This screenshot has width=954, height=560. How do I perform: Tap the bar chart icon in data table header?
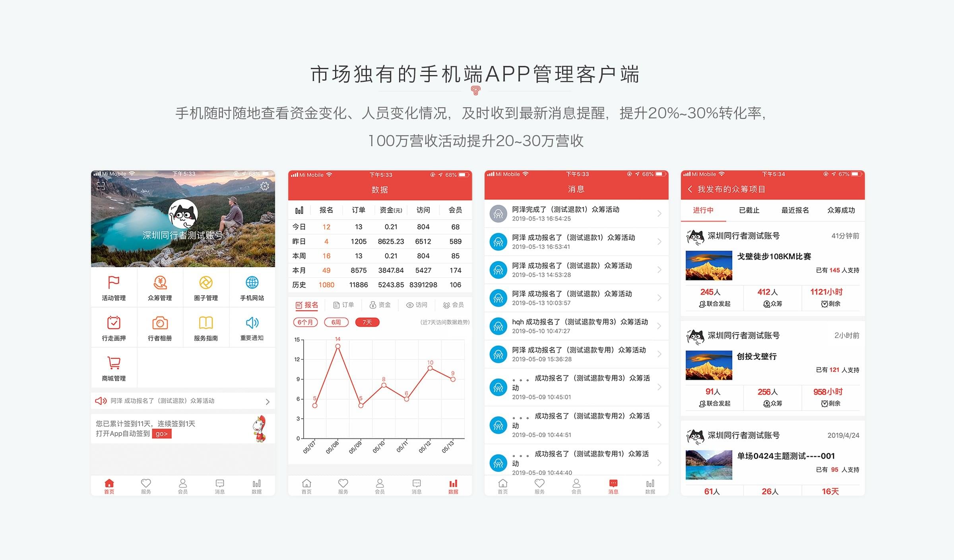point(299,210)
